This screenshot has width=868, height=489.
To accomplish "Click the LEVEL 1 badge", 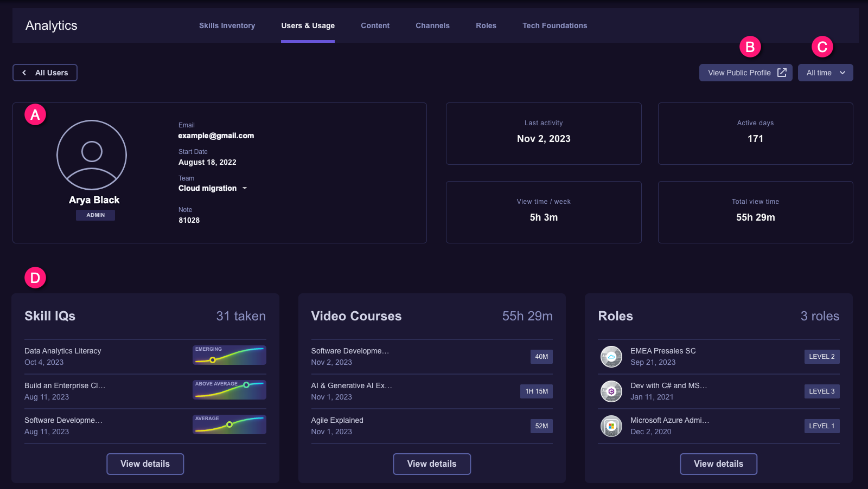I will click(x=822, y=426).
